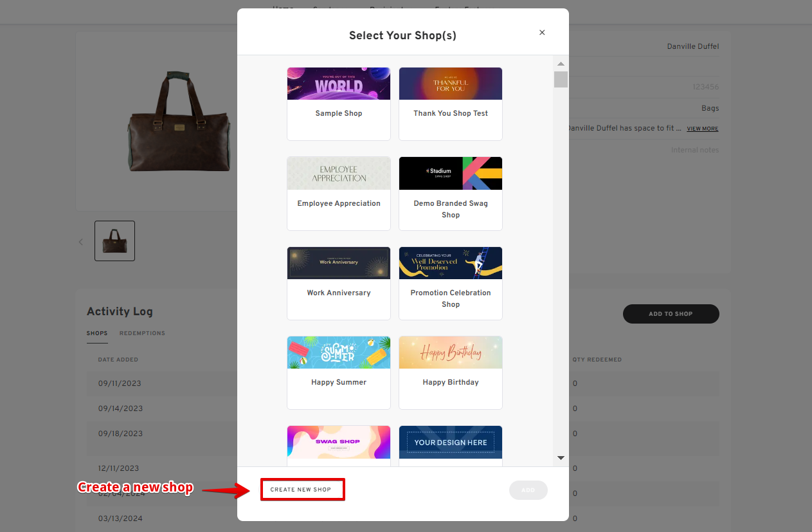This screenshot has height=532, width=812.
Task: Select the Sample Shop card
Action: pos(339,104)
